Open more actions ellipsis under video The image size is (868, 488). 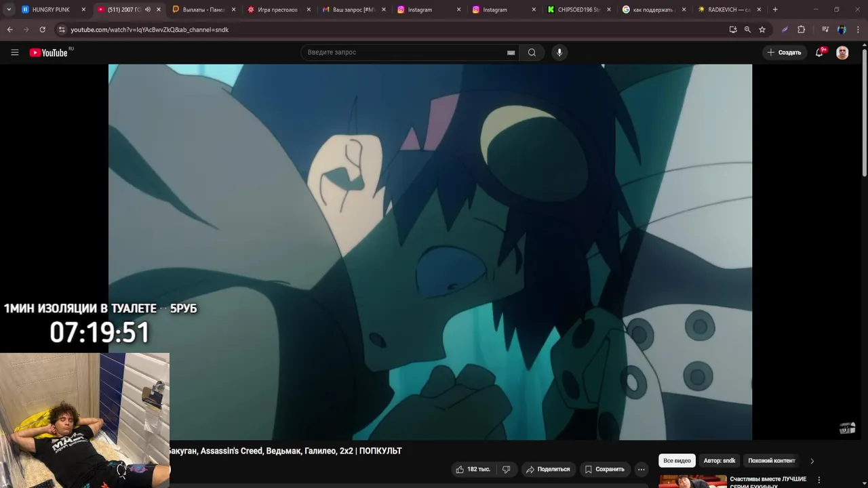[x=641, y=469]
